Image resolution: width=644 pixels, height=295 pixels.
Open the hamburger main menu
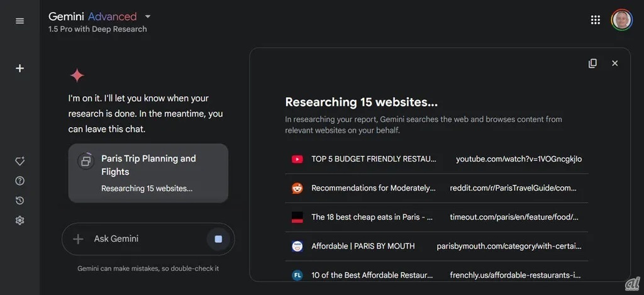19,21
